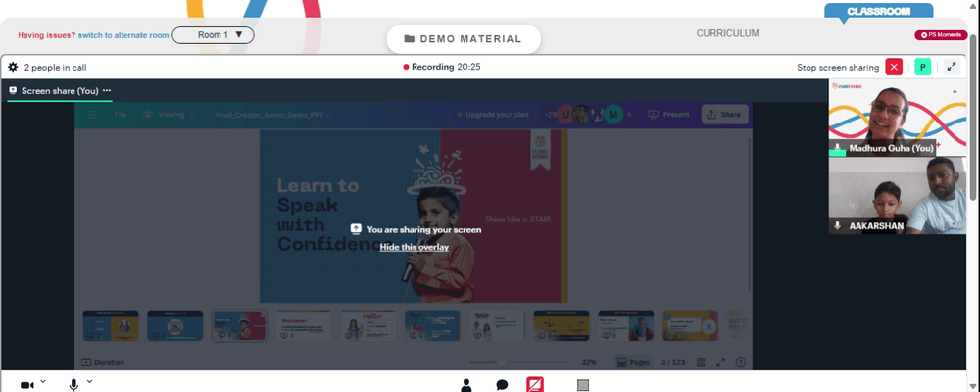Select Welcome slide thumbnail 4

click(304, 325)
